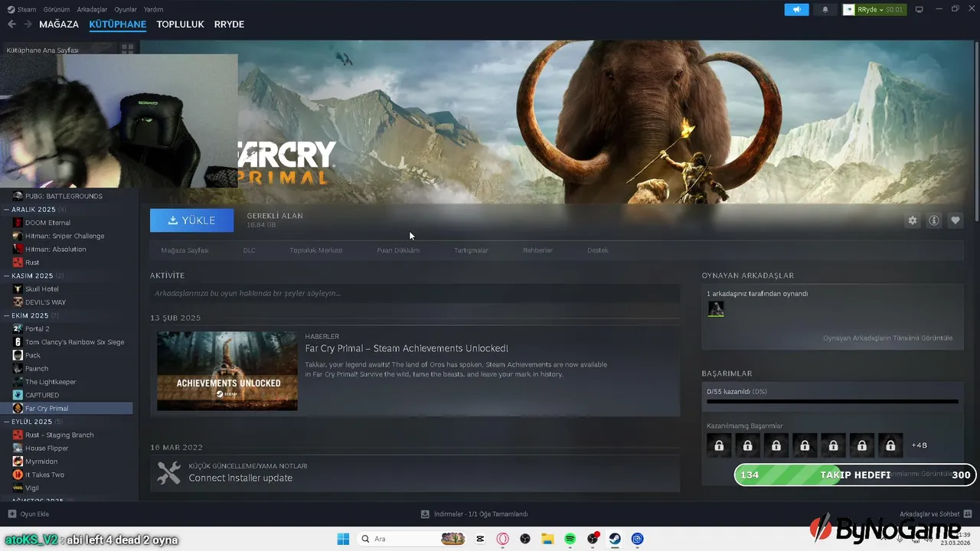Click the Add Game plus icon

point(11,514)
